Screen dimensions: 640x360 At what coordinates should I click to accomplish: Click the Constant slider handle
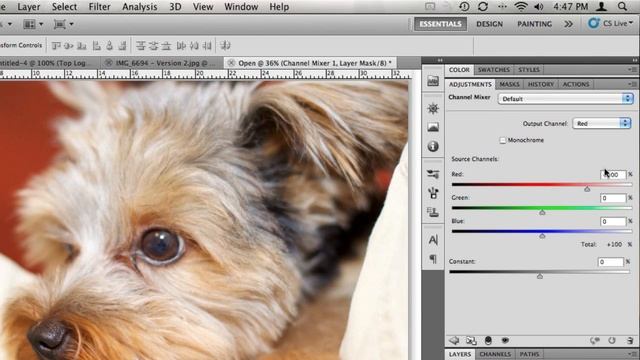click(540, 276)
